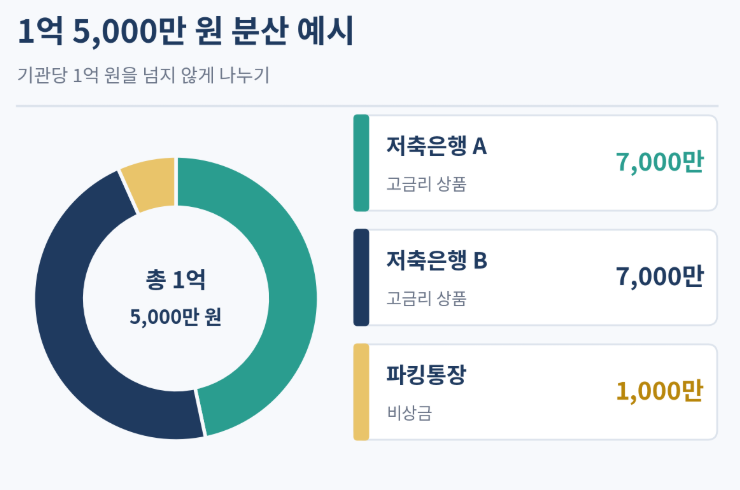740x490 pixels.
Task: Click the 1,000만 amount in gold
Action: click(659, 391)
